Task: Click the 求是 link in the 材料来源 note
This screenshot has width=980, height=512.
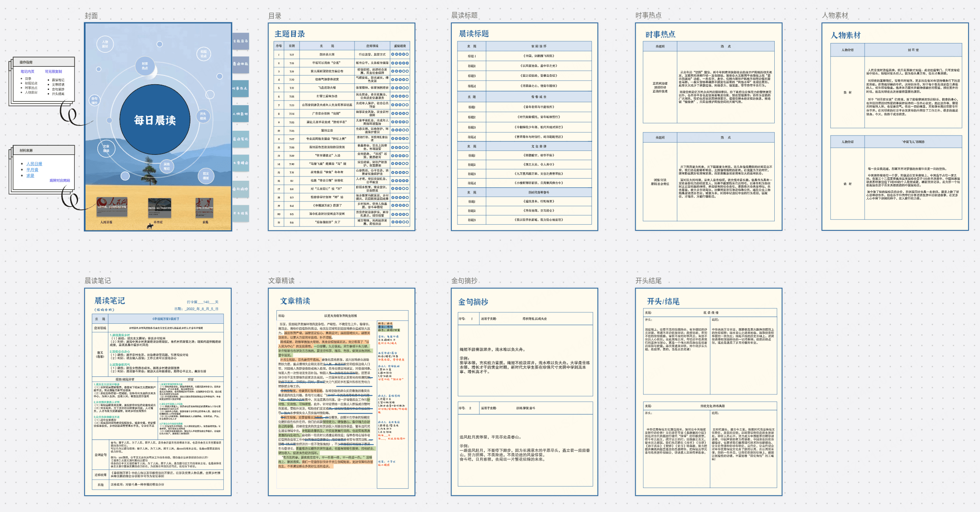Action: point(30,175)
